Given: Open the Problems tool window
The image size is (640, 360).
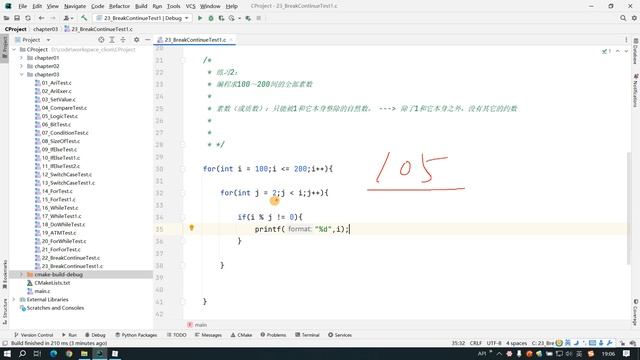Looking at the screenshot, I should coord(273,335).
